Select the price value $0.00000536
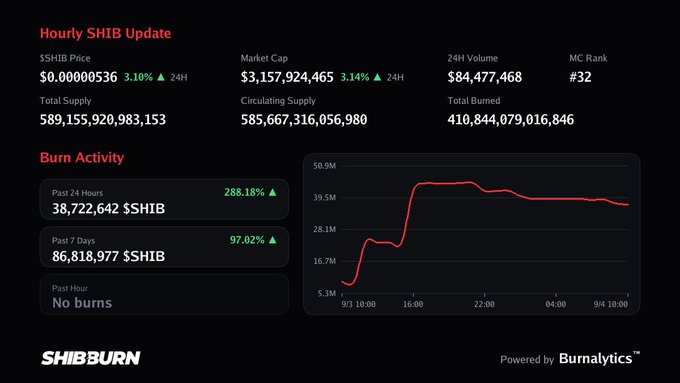Screen dimensions: 680x383 coord(78,77)
